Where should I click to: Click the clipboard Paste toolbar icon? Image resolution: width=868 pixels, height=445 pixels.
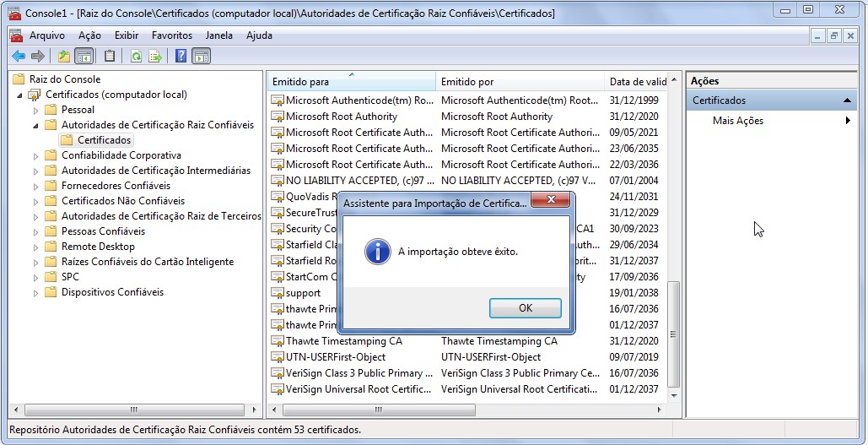pos(110,57)
